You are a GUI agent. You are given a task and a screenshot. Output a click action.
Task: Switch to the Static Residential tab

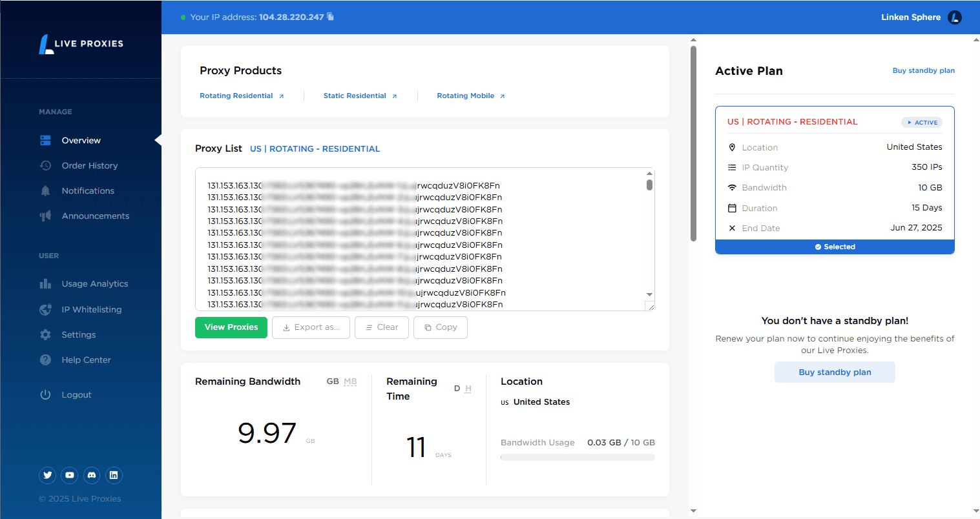(359, 96)
